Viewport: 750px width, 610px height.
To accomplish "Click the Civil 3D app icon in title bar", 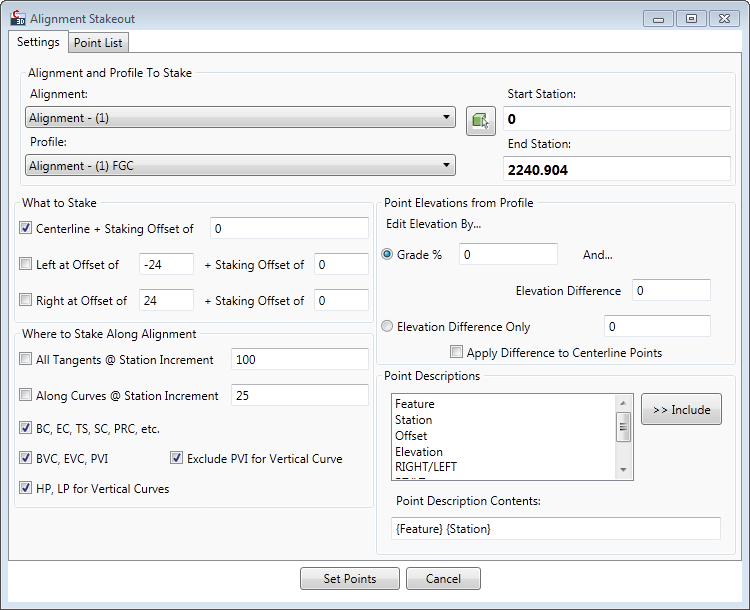I will pos(17,18).
